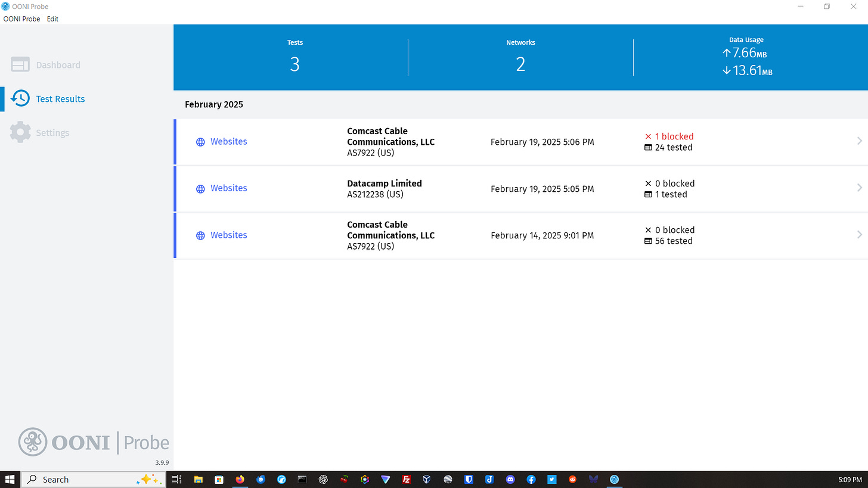Open the Settings gear icon
The height and width of the screenshot is (488, 868).
pyautogui.click(x=20, y=132)
